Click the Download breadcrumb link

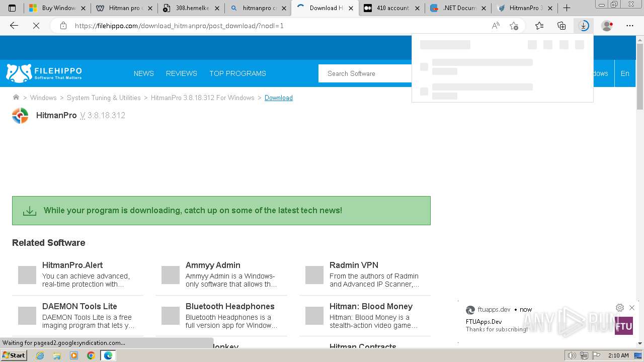[279, 98]
